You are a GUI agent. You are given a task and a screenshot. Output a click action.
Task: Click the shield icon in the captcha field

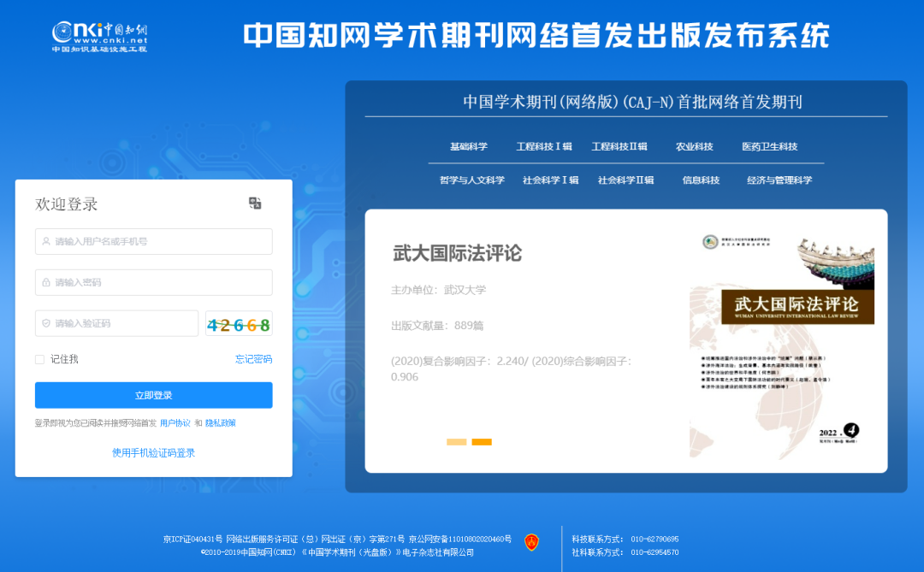pos(46,323)
